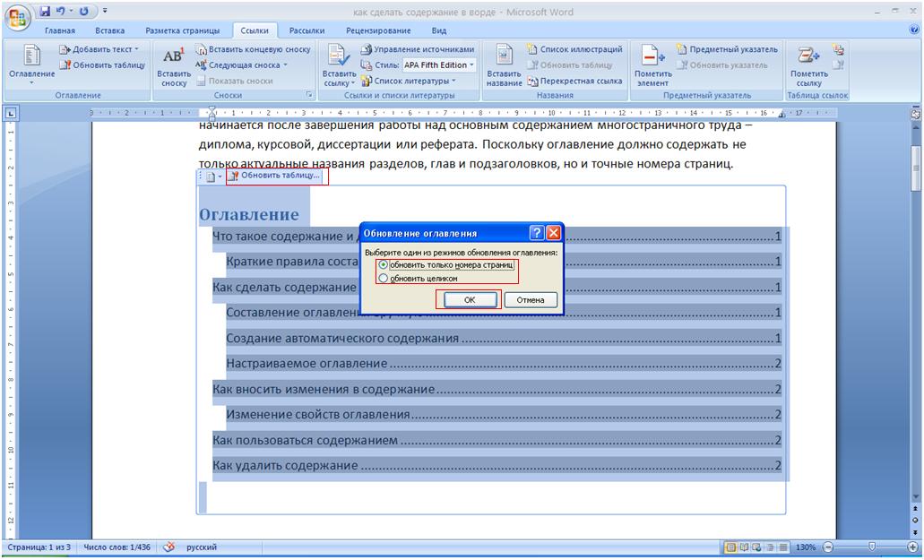Click the Mark Entry icon

(652, 58)
